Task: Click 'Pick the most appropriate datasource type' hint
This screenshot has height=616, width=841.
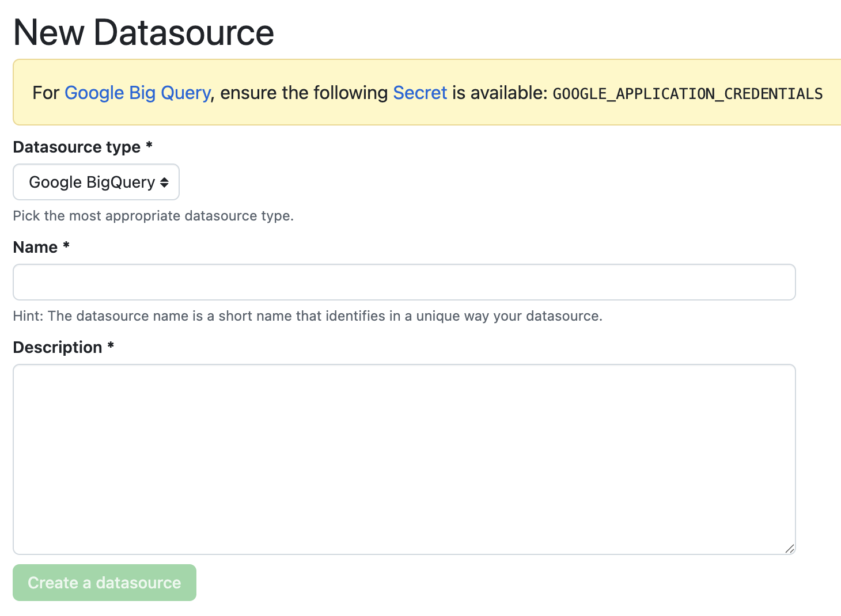Action: pos(153,216)
